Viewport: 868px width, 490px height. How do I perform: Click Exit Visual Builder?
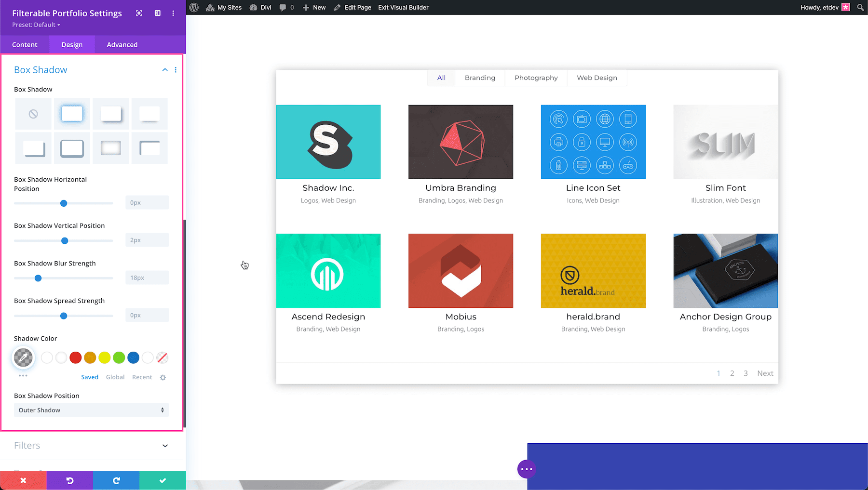(x=403, y=7)
